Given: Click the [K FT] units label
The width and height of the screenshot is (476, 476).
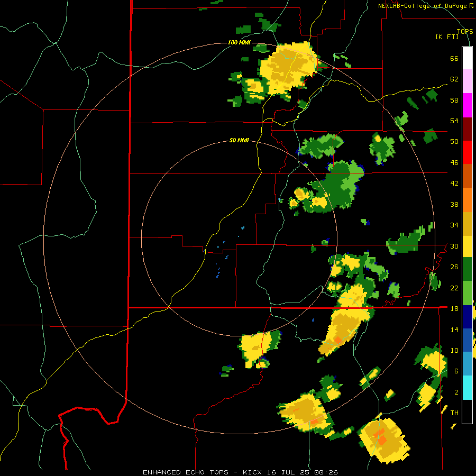Looking at the screenshot, I should point(447,37).
